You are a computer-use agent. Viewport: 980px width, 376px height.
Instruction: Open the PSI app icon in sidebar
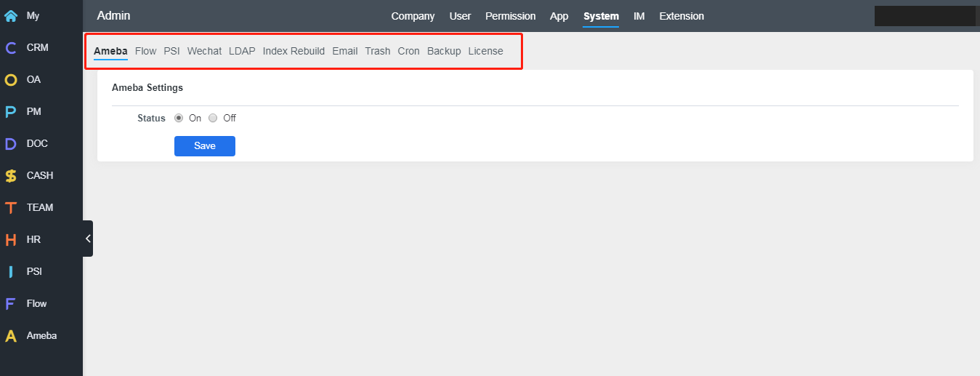pyautogui.click(x=11, y=272)
